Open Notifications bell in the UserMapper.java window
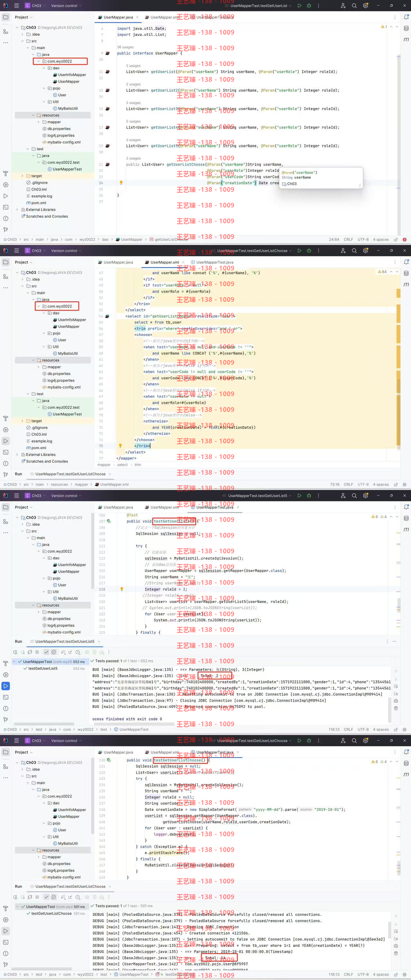This screenshot has height=980, width=411. coord(406,17)
